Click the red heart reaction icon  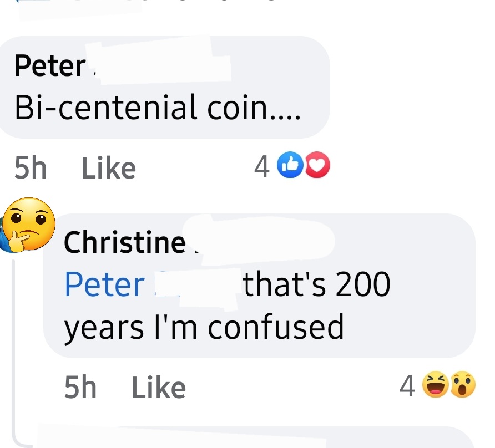[317, 165]
